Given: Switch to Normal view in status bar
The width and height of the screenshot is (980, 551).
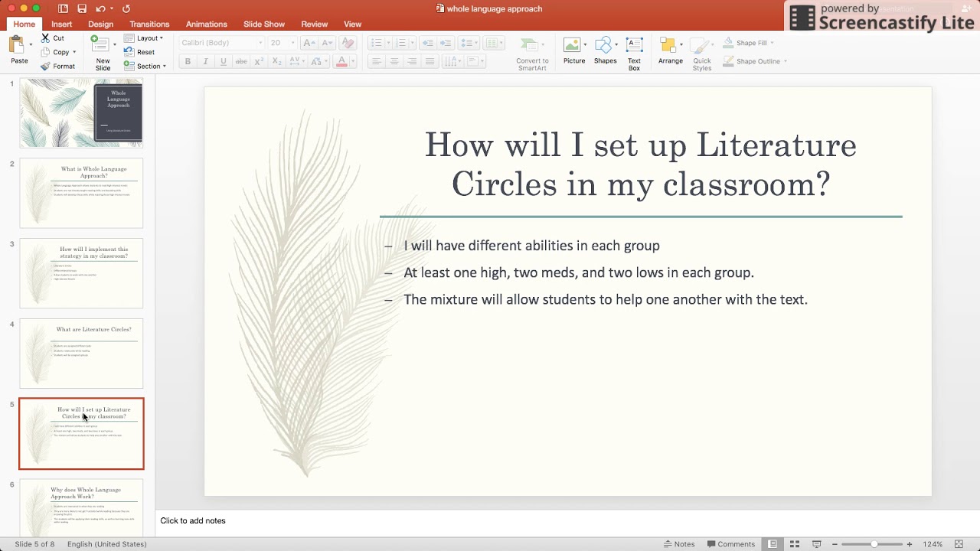Looking at the screenshot, I should pos(773,544).
